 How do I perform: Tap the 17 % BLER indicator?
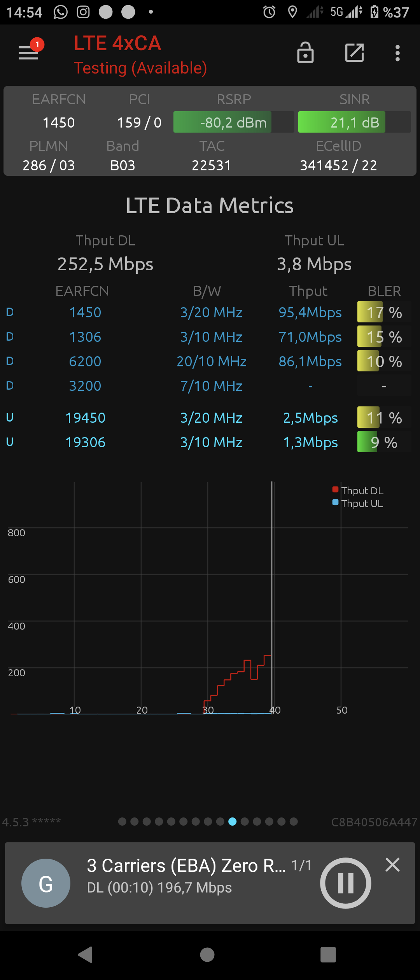point(384,312)
